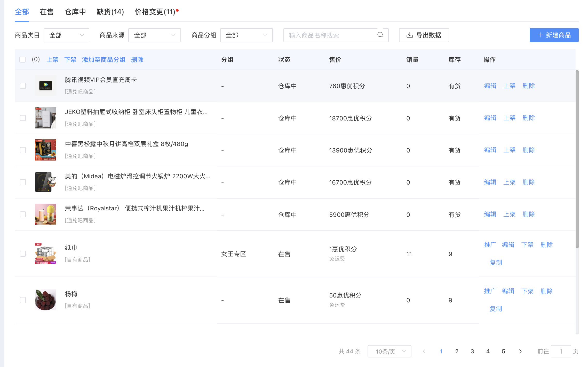Open the 商品来源 dropdown
Screen dimensions: 588x367
tap(154, 35)
